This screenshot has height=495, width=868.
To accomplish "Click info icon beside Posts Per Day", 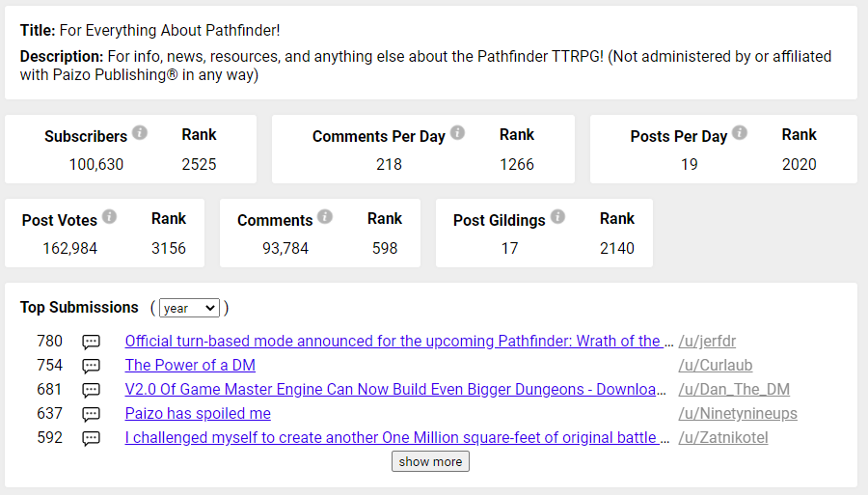I will point(740,132).
